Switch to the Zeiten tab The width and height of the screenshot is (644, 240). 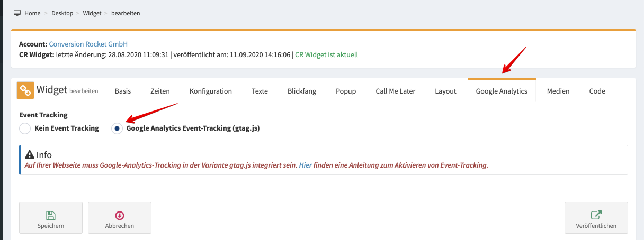point(160,91)
